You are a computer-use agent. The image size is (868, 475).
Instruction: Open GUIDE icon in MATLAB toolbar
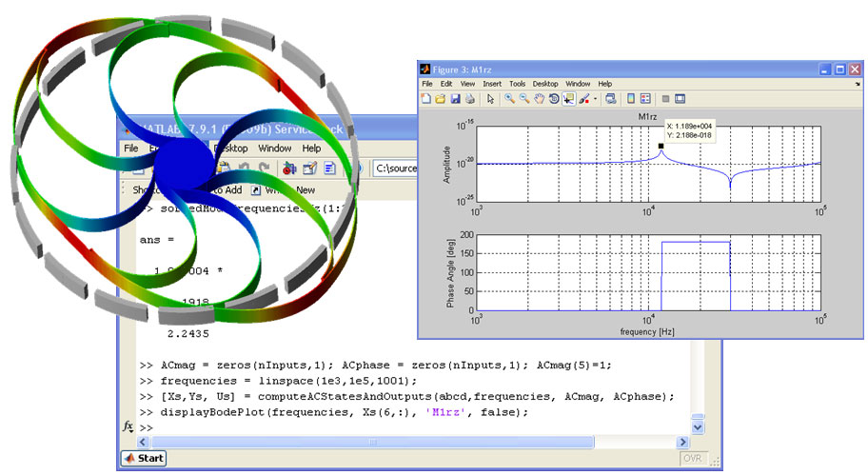[309, 168]
